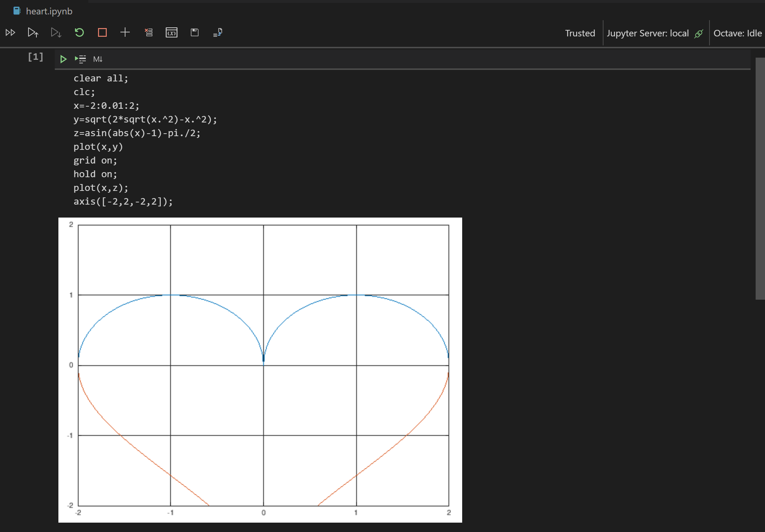The image size is (765, 532).
Task: Add a new cell to the notebook
Action: click(125, 32)
